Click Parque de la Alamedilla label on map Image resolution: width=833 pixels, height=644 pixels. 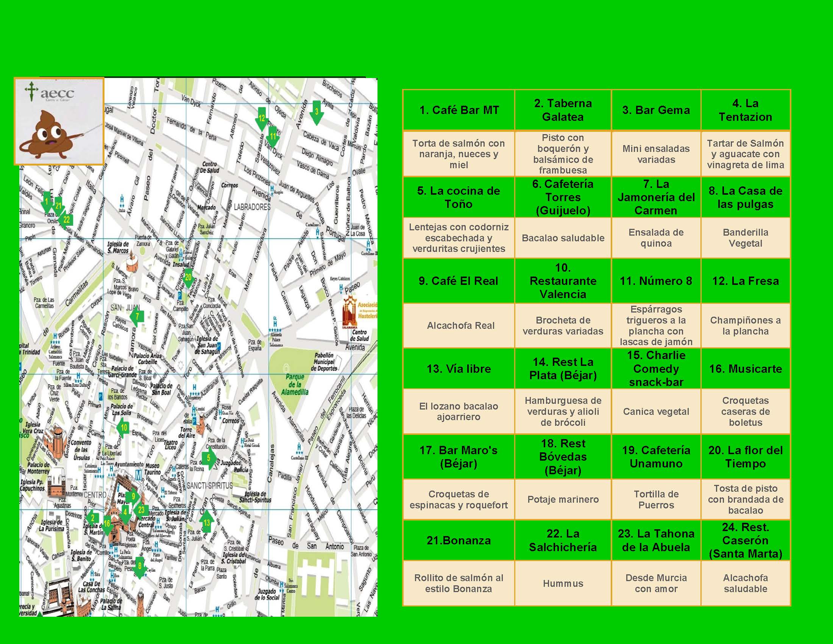(x=295, y=384)
